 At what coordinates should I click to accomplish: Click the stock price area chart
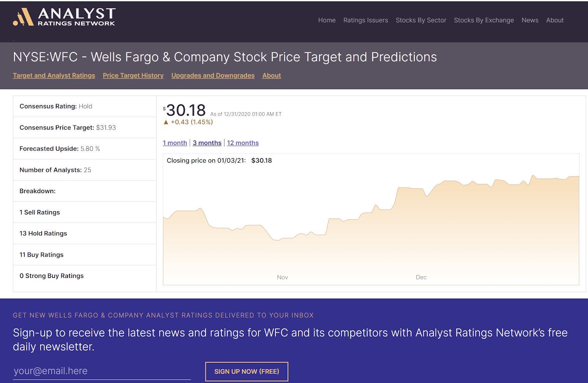pos(371,228)
